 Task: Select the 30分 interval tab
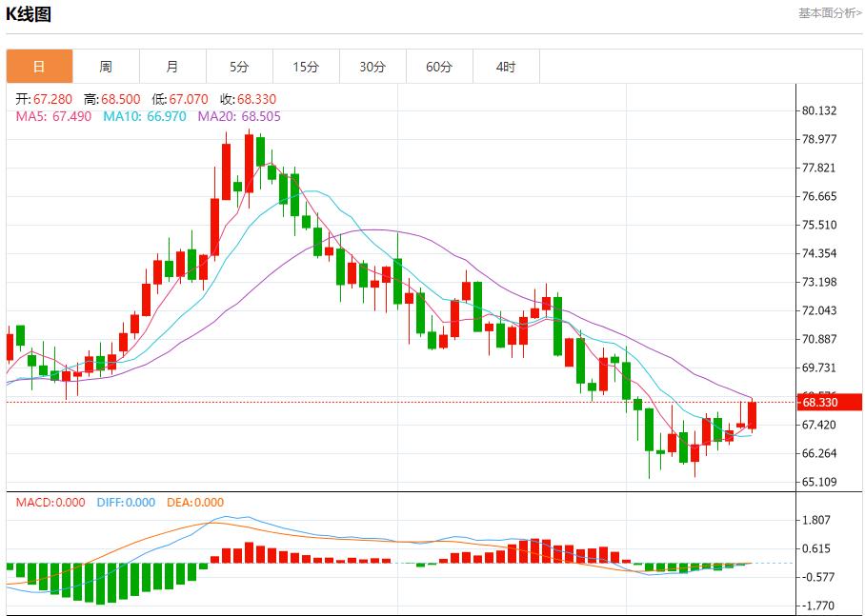coord(372,67)
